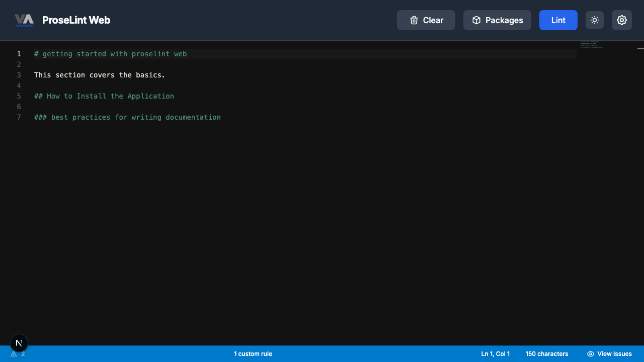
Task: Click the 'Ln 1, Col 1' indicator
Action: click(x=495, y=354)
